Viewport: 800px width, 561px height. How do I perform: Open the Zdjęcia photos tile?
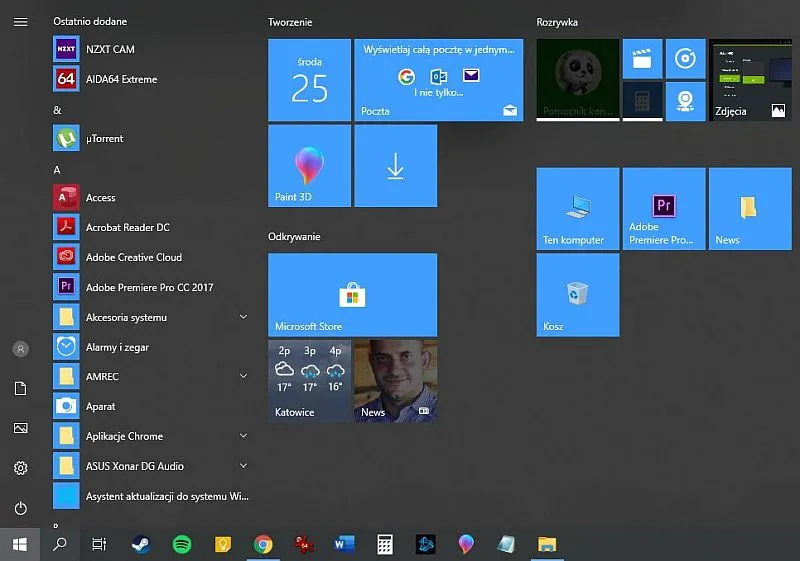click(750, 80)
